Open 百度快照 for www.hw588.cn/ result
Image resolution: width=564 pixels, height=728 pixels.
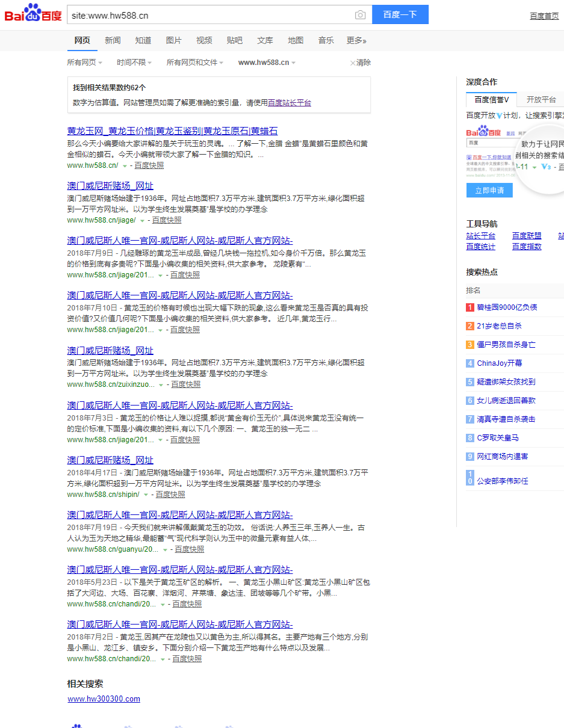click(149, 165)
